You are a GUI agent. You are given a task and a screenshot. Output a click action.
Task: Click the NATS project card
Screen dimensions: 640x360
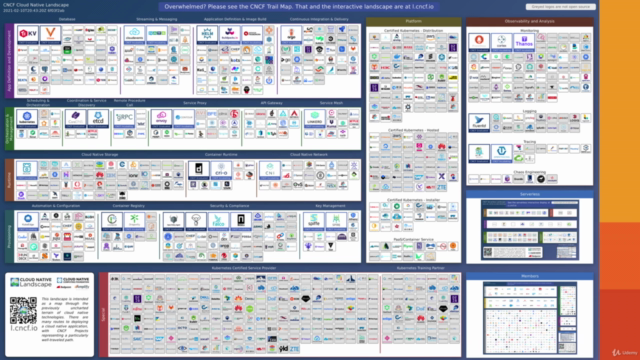point(157,35)
